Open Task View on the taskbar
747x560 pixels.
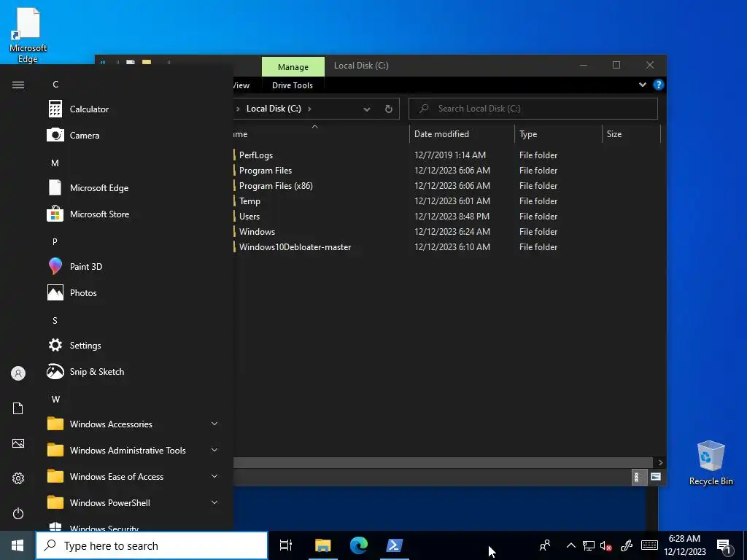pyautogui.click(x=286, y=545)
